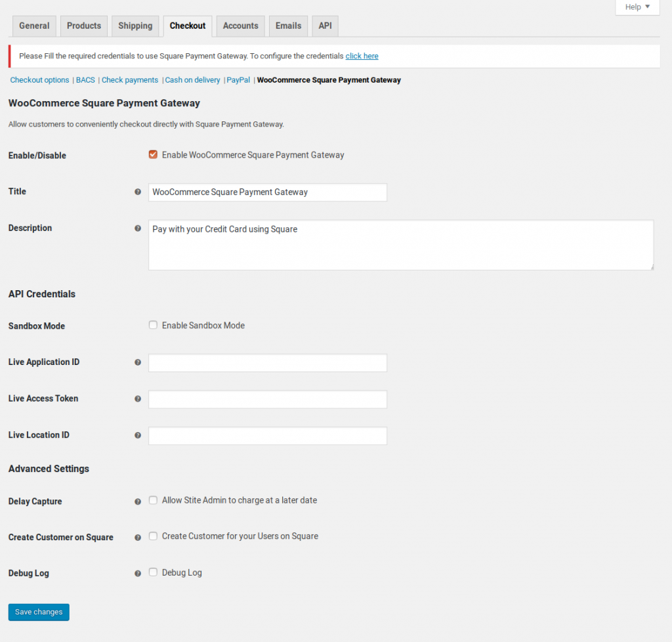Click the help icon beside Live Application ID
The image size is (672, 642).
click(138, 362)
